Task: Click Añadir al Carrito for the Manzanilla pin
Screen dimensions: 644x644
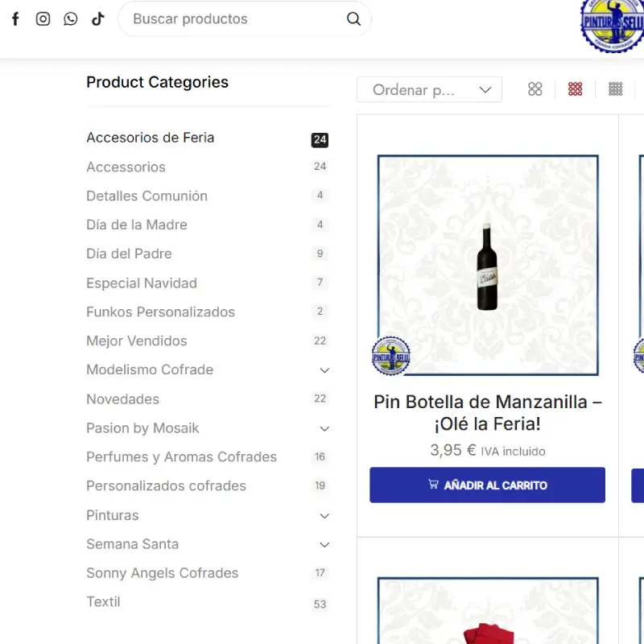Action: coord(487,485)
